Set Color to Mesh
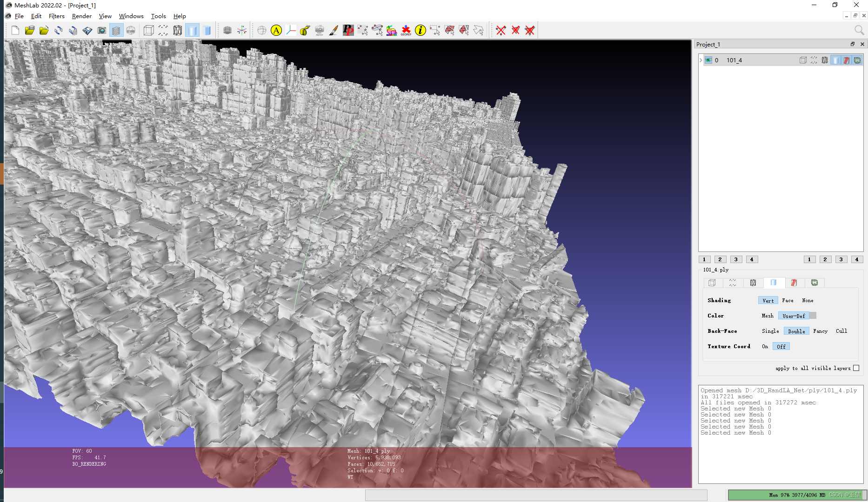Viewport: 868px width, 502px height. (x=768, y=316)
